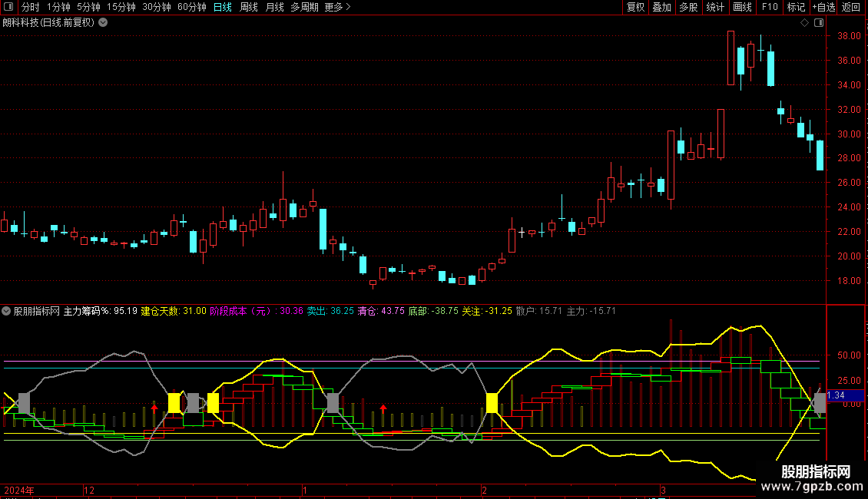Open the F10 company info
The image size is (868, 499).
(x=770, y=7)
